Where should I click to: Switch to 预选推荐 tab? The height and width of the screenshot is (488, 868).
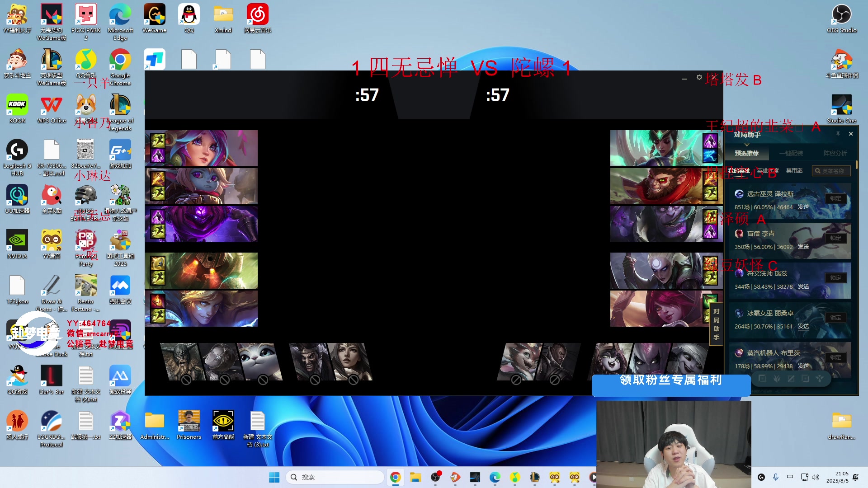click(746, 153)
